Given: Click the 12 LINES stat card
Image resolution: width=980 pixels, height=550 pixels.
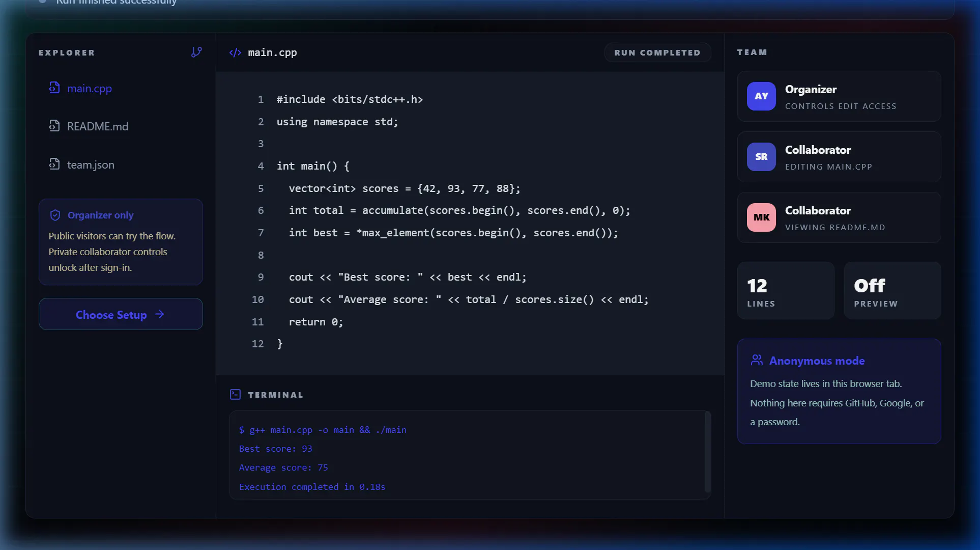Looking at the screenshot, I should coord(786,291).
